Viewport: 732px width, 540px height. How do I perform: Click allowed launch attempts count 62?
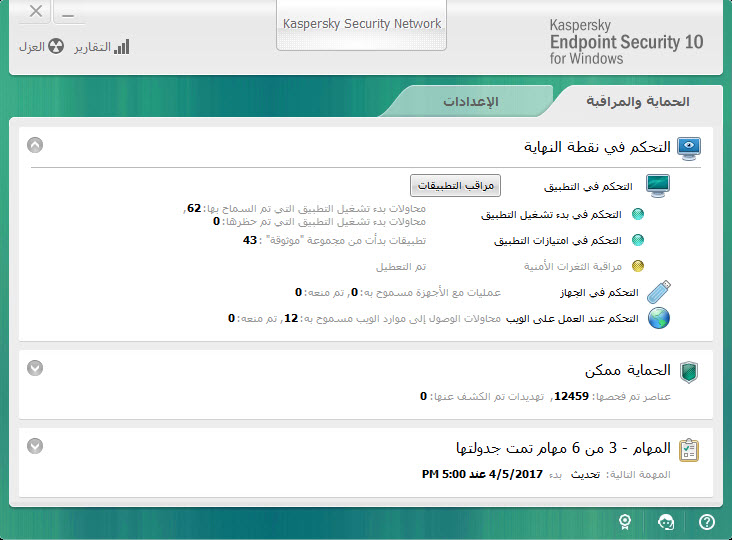tap(194, 208)
